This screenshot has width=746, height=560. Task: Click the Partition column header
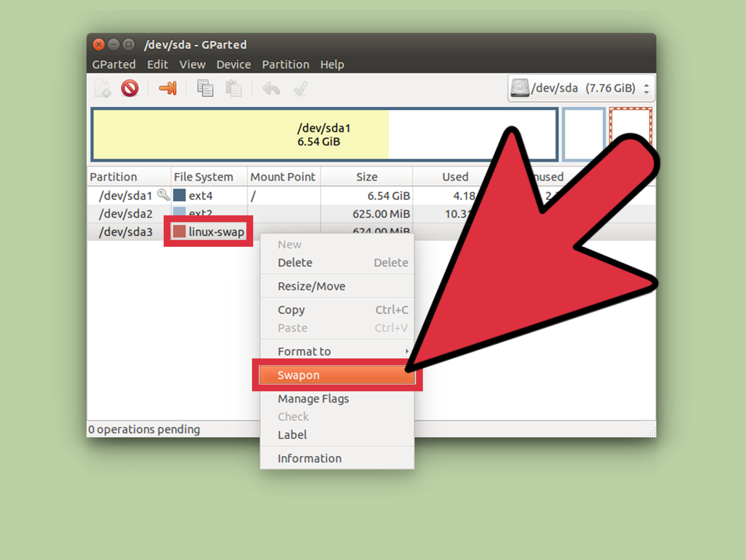129,177
